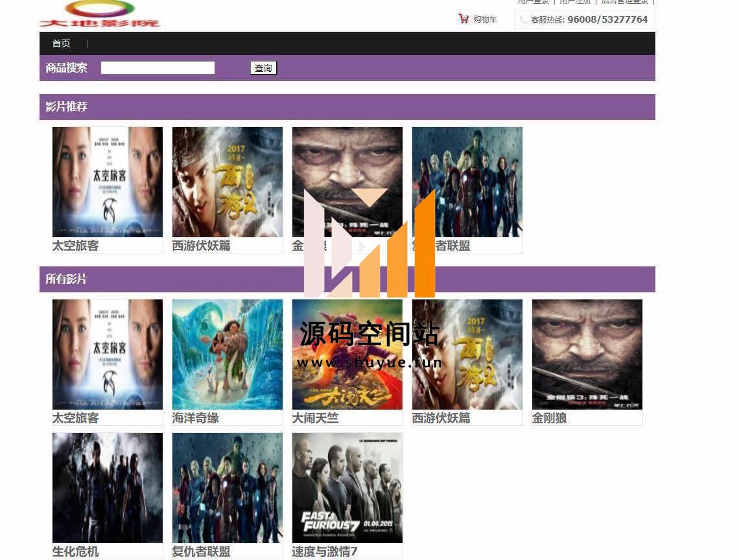
Task: Click the phone icon beside 客服热线
Action: click(522, 20)
